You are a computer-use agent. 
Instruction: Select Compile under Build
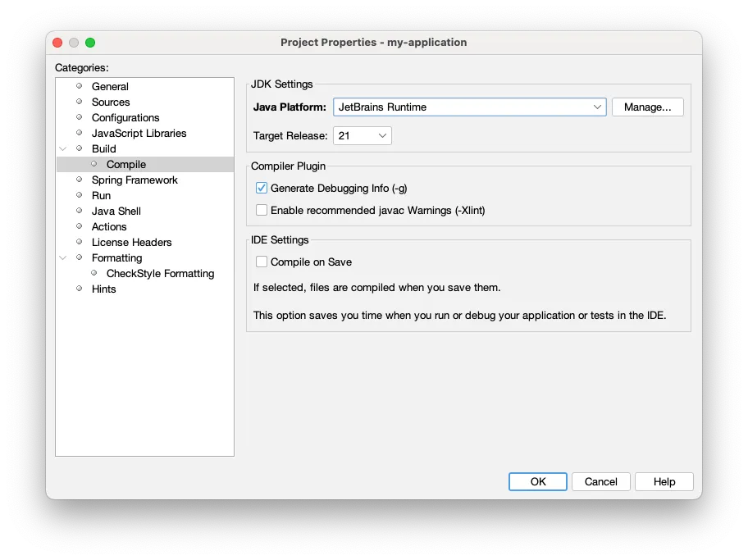pyautogui.click(x=125, y=164)
